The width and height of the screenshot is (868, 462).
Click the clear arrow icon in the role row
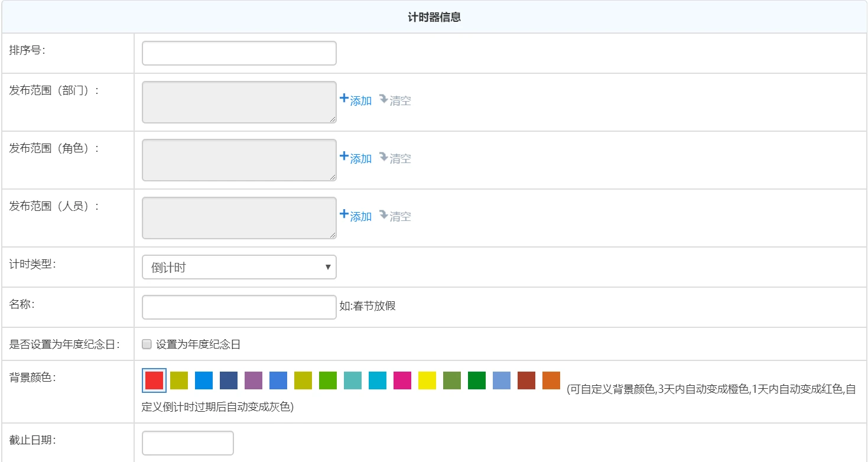click(383, 156)
